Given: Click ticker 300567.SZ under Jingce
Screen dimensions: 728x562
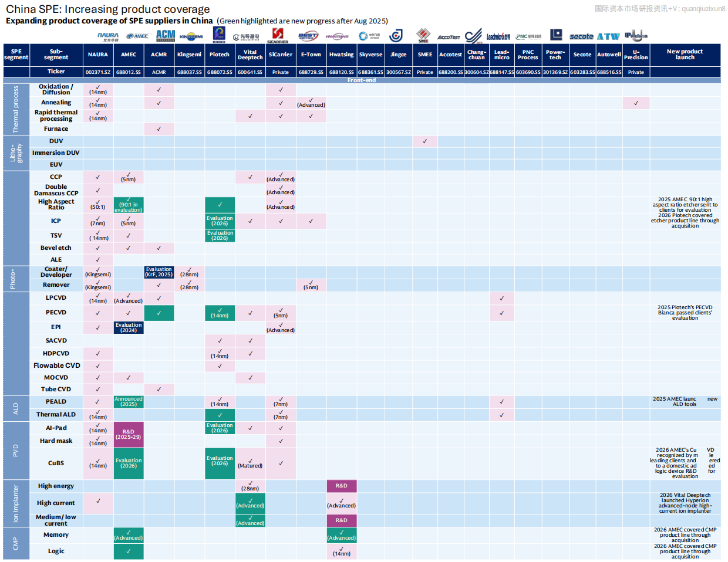Looking at the screenshot, I should pos(399,72).
